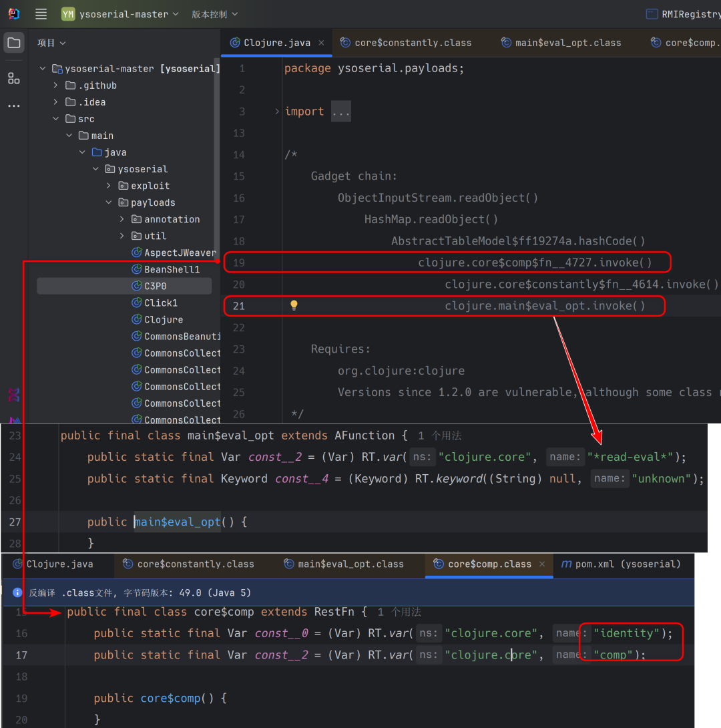Click the yellow intention lightbulb on line 21
Image resolution: width=721 pixels, height=728 pixels.
(x=294, y=305)
